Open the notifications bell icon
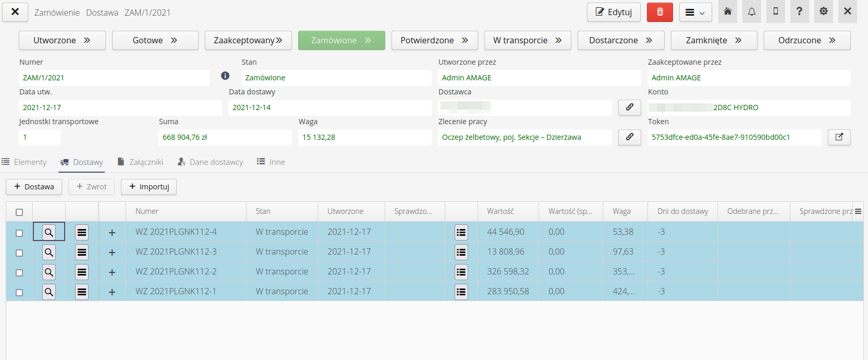This screenshot has height=360, width=868. [x=751, y=11]
